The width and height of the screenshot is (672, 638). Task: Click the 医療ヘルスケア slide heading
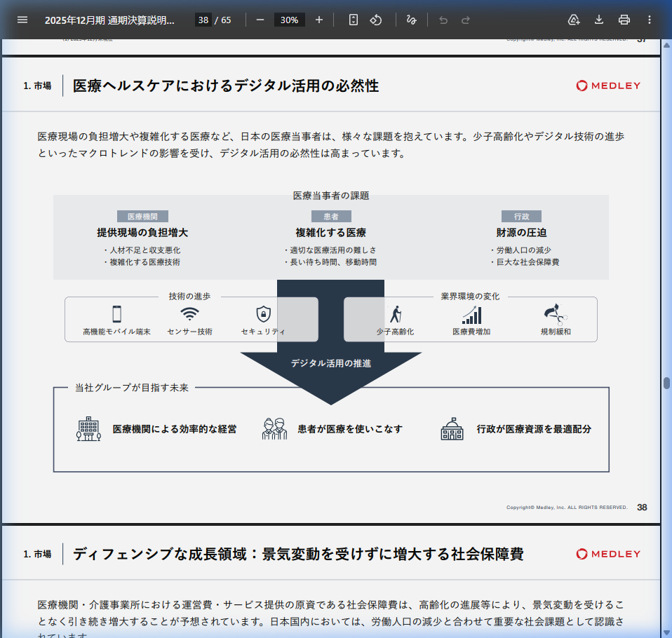click(x=224, y=86)
